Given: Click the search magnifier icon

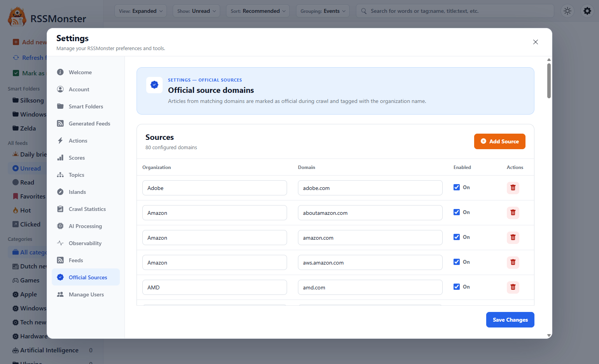Looking at the screenshot, I should [x=364, y=11].
